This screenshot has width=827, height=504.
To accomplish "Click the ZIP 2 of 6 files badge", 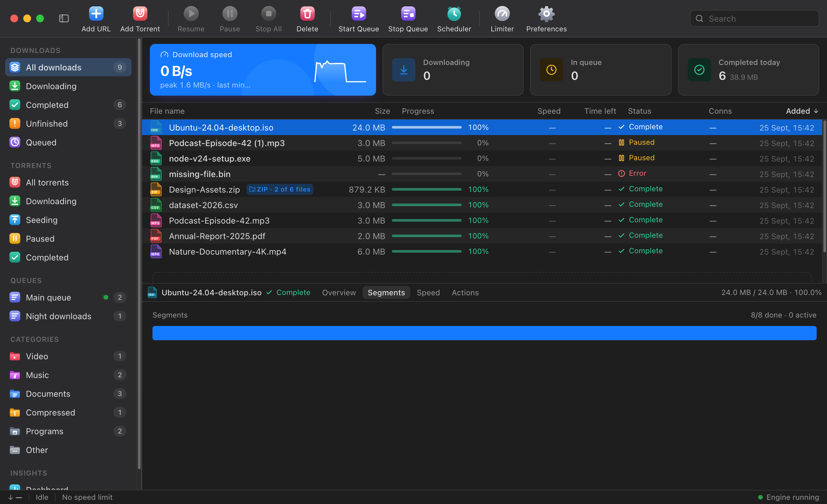I will [279, 189].
